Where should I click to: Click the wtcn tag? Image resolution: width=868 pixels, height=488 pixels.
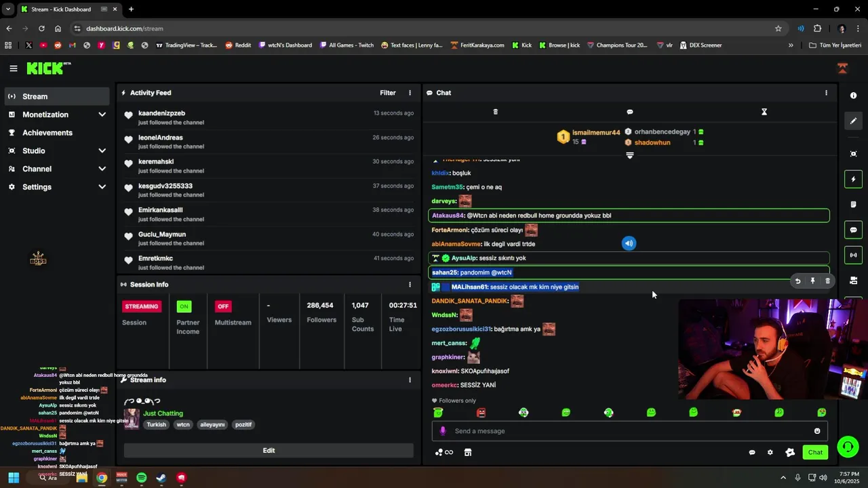183,425
